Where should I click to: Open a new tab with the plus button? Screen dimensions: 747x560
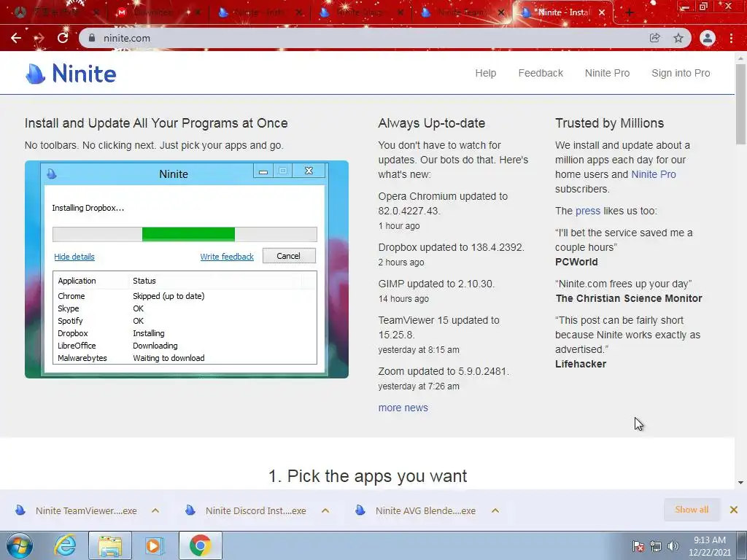pos(630,13)
